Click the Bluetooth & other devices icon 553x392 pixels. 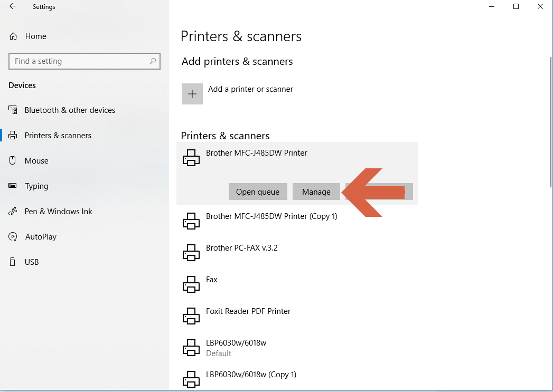point(13,110)
